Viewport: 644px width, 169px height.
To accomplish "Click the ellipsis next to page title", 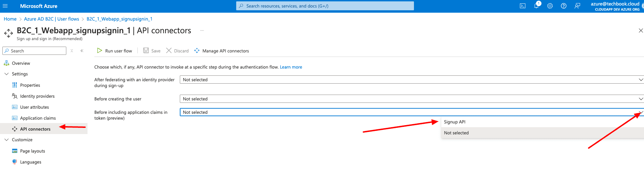I will coord(202,31).
